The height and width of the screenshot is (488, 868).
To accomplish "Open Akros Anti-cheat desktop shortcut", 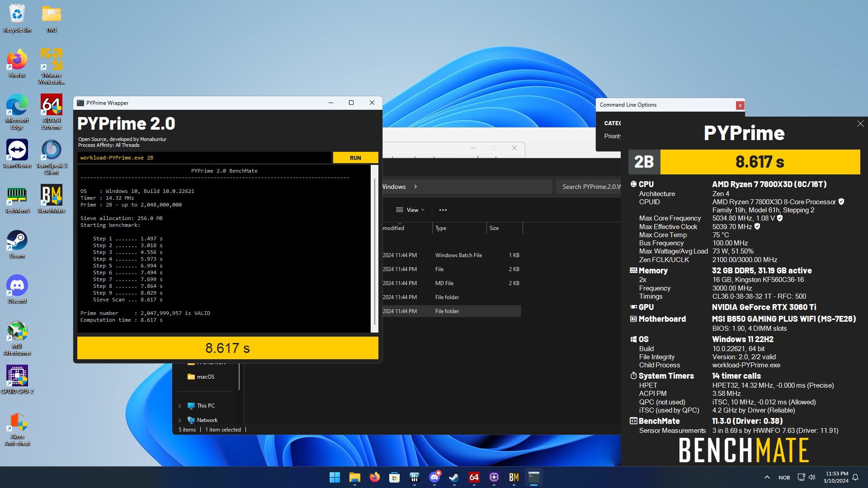I will (x=17, y=429).
